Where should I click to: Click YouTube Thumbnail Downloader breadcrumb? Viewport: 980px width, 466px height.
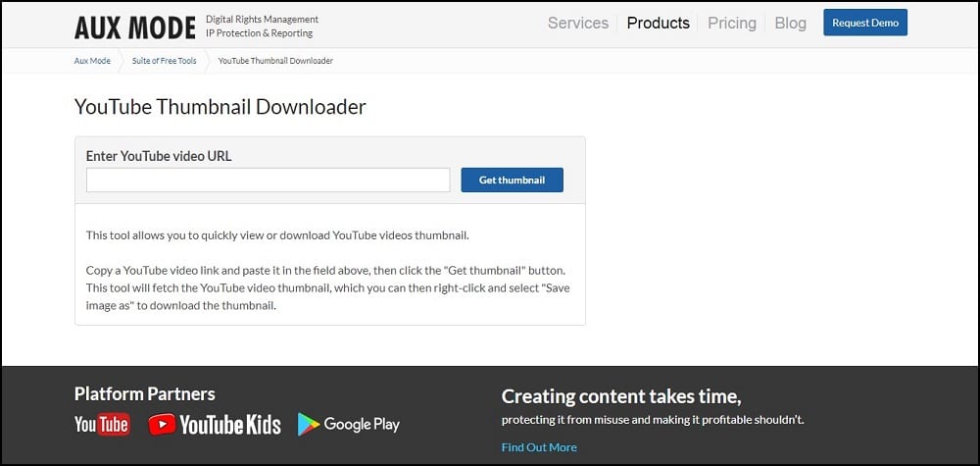pos(275,61)
